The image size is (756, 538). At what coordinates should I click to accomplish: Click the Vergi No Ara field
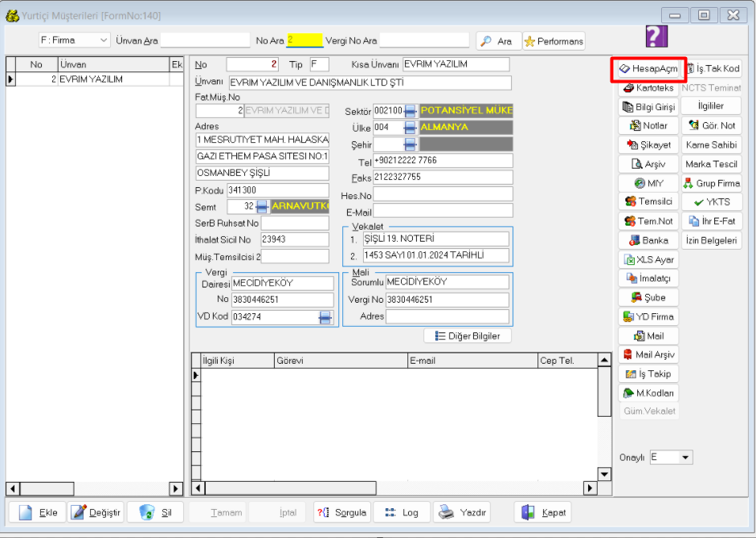(x=424, y=40)
